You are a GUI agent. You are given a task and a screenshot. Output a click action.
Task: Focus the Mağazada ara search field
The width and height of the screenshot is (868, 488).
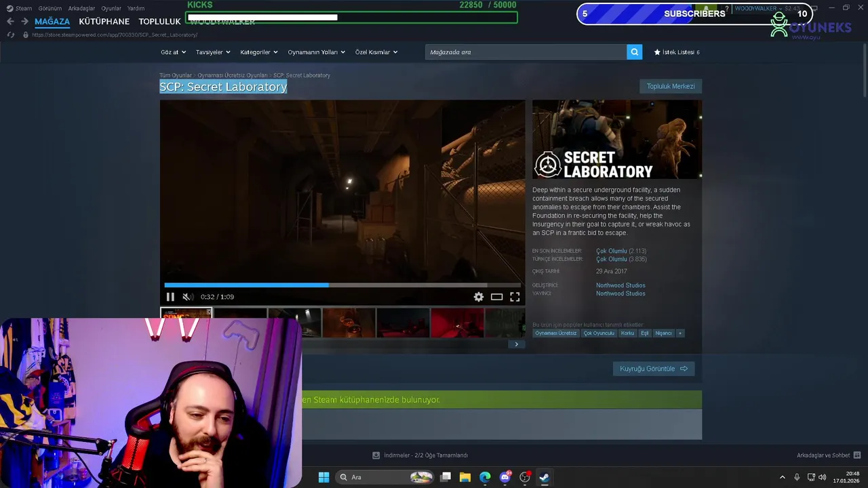click(x=526, y=52)
